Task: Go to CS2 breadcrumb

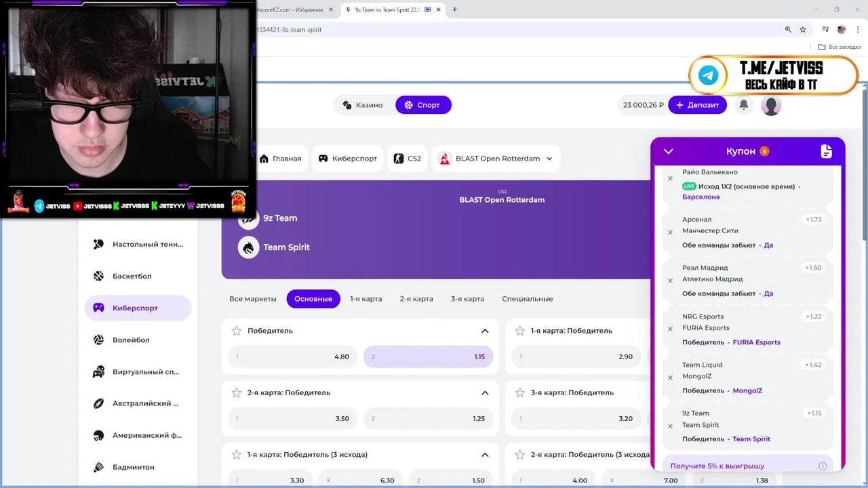Action: pos(408,159)
